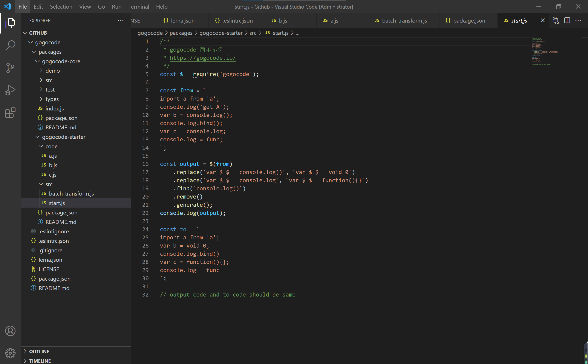Switch to the lerna.json tab
Screen dimensions: 588x364
pos(182,20)
